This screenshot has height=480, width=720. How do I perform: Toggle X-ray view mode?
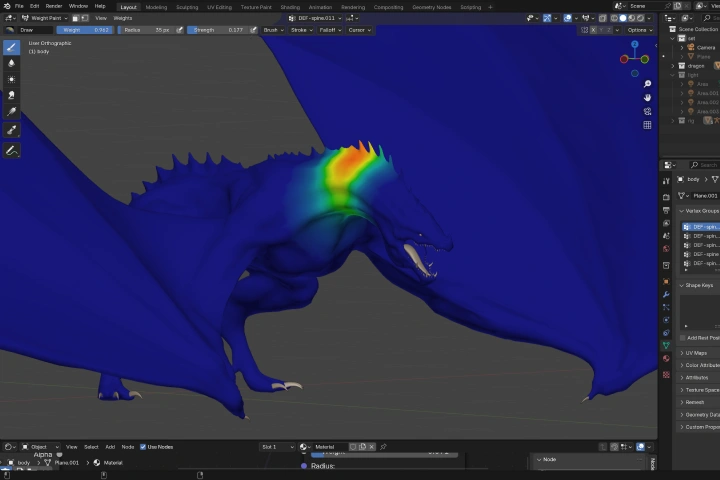(x=602, y=18)
